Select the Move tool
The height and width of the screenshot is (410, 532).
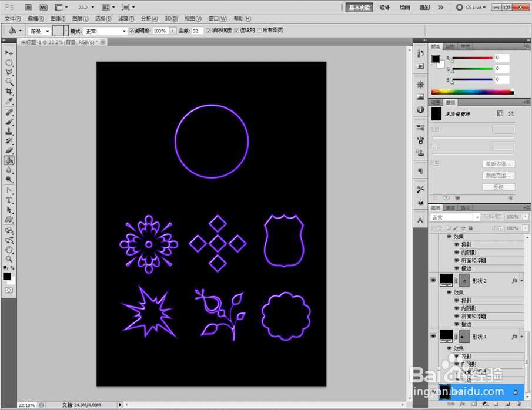pyautogui.click(x=9, y=53)
